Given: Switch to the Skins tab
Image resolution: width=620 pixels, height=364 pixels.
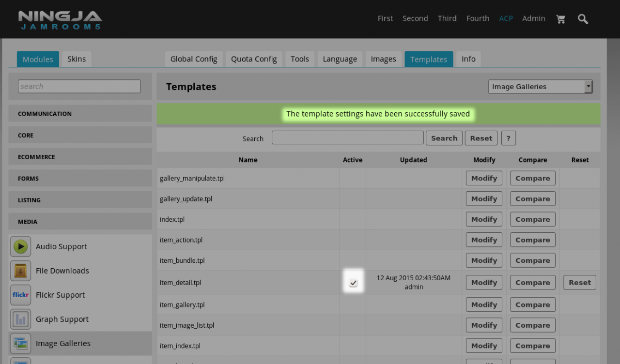Looking at the screenshot, I should pos(77,59).
